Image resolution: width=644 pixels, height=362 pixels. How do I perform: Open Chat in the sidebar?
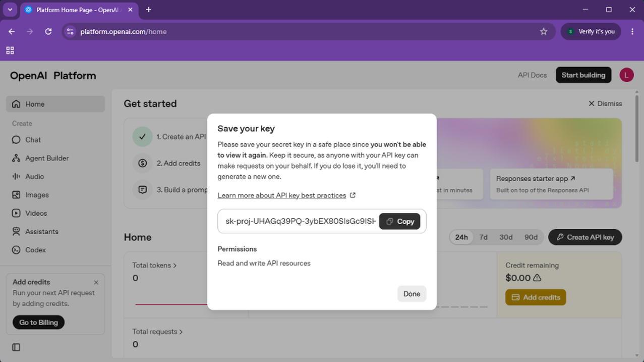pyautogui.click(x=55, y=140)
